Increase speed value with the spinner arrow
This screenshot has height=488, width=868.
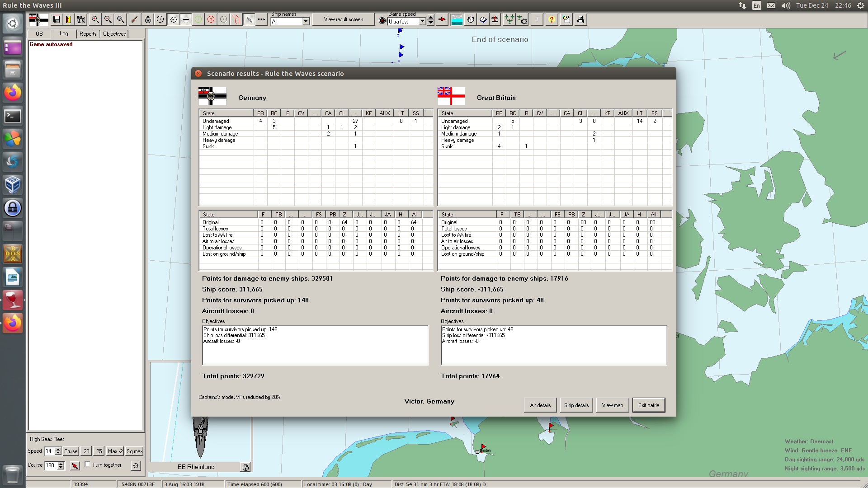(x=58, y=449)
